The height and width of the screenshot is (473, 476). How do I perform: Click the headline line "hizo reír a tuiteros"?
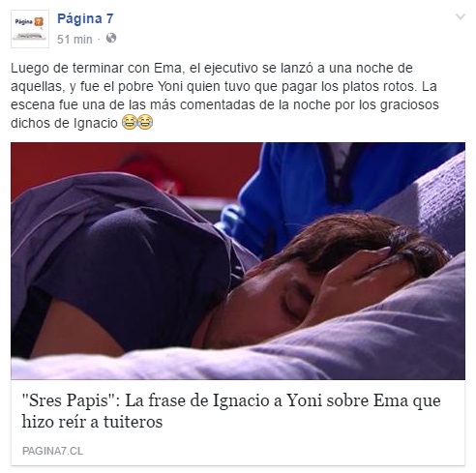click(x=92, y=422)
